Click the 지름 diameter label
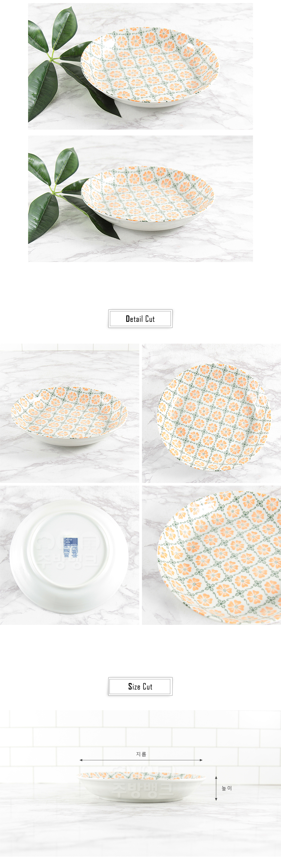The image size is (281, 868). click(x=141, y=754)
